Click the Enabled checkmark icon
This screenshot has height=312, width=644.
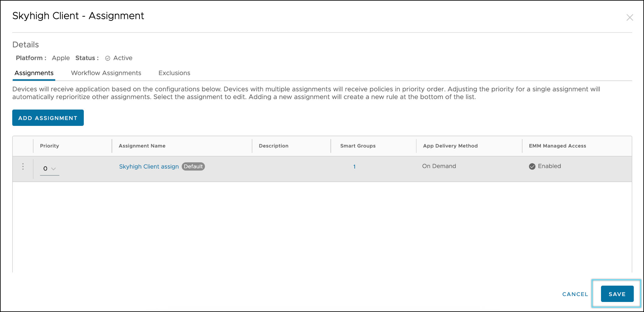(532, 166)
